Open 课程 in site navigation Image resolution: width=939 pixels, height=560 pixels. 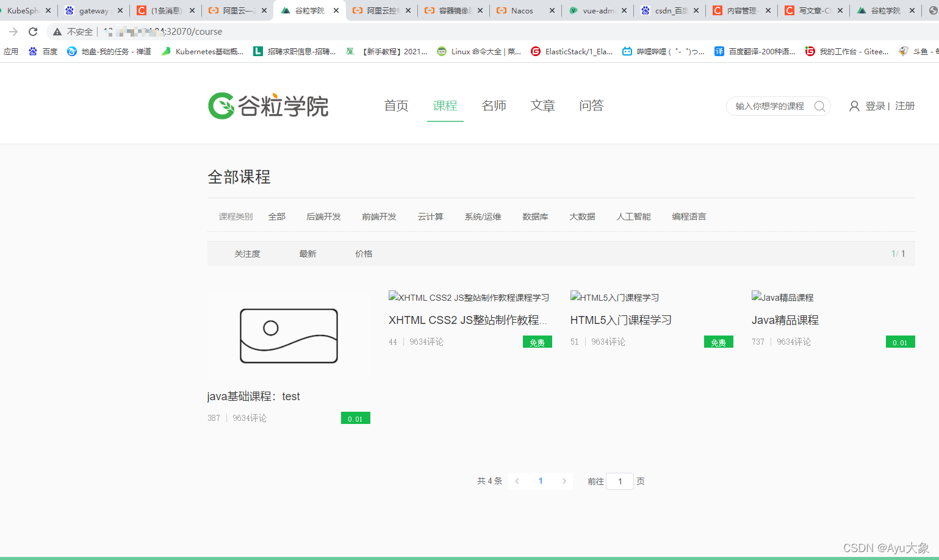pyautogui.click(x=445, y=106)
